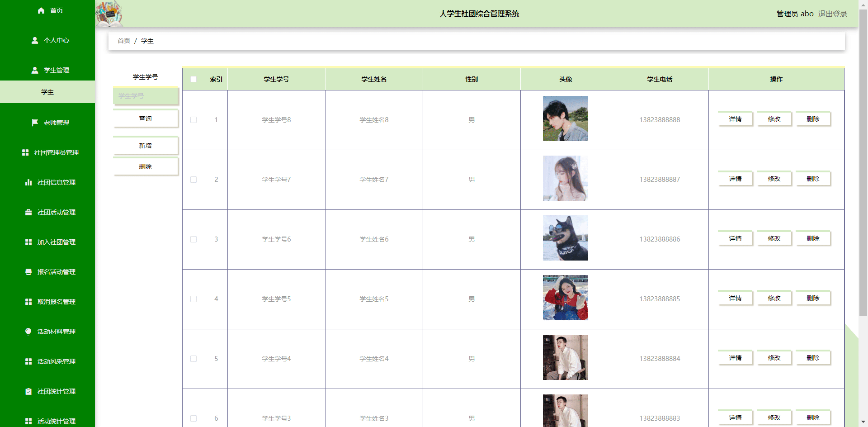Click 退出登录 to log out
868x427 pixels.
(x=832, y=14)
